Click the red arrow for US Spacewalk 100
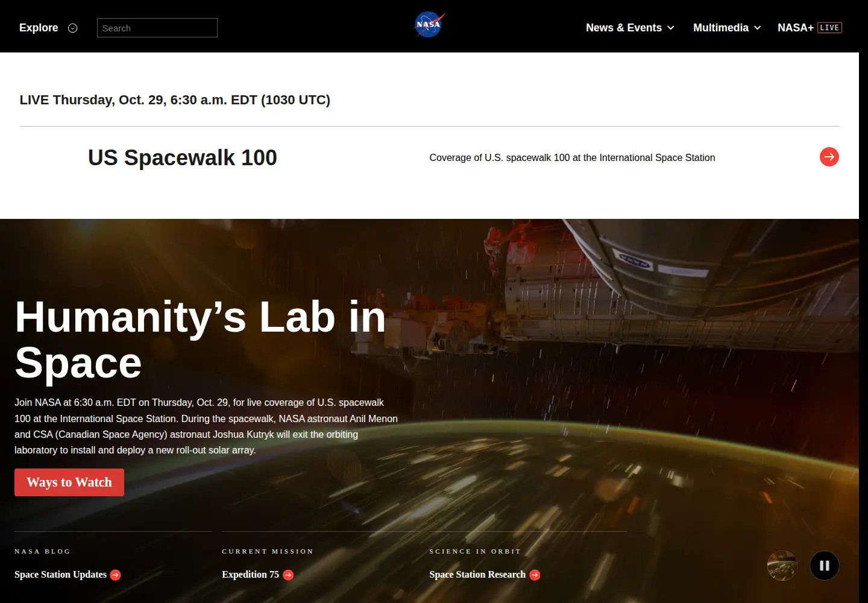The image size is (868, 603). (x=829, y=157)
